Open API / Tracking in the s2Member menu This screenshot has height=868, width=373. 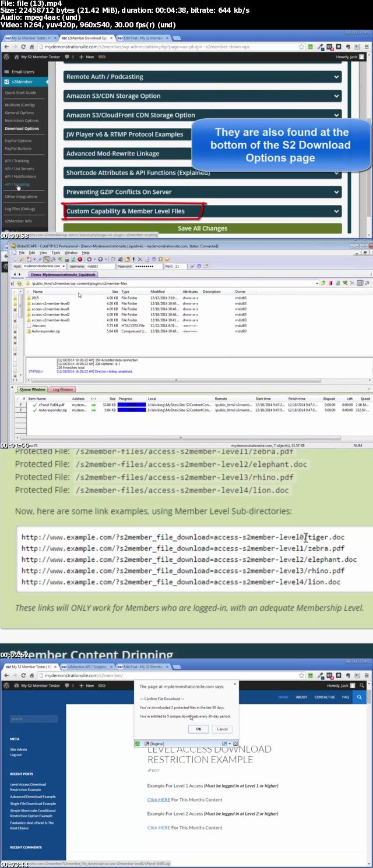17,161
